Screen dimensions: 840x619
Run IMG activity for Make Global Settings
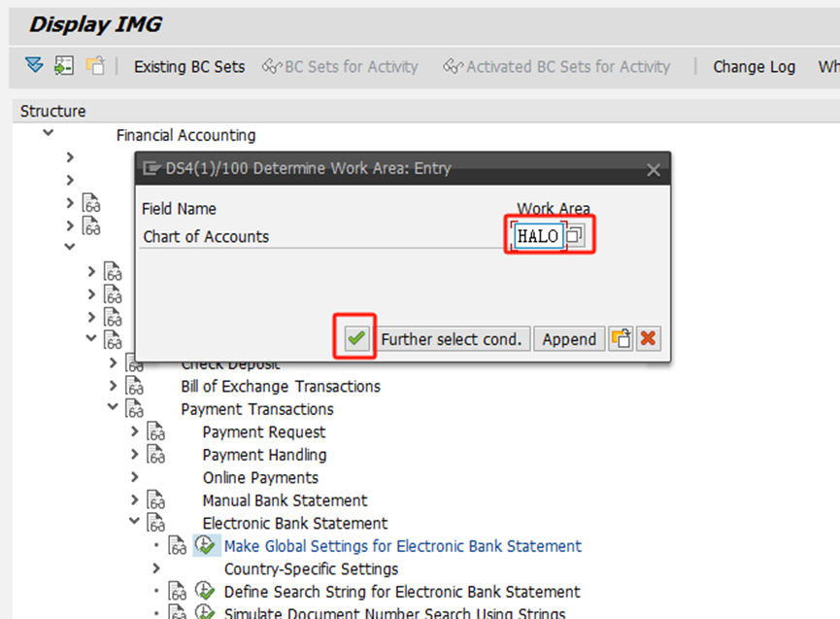204,546
